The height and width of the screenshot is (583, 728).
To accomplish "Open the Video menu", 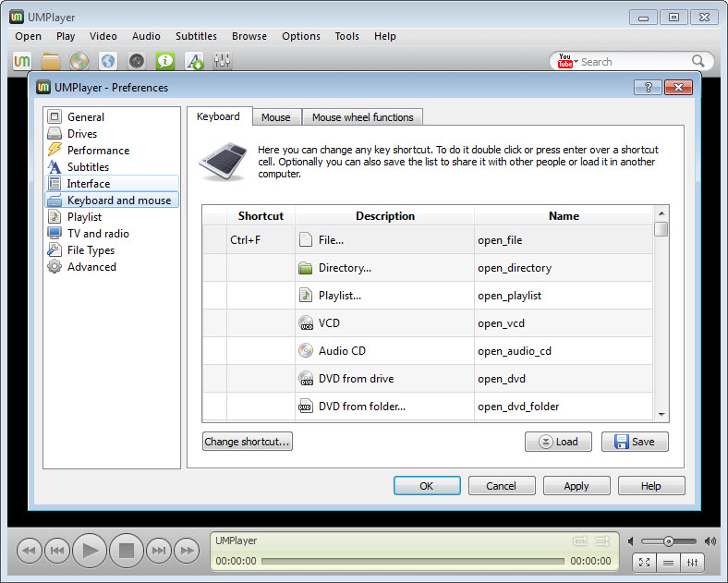I will (103, 36).
